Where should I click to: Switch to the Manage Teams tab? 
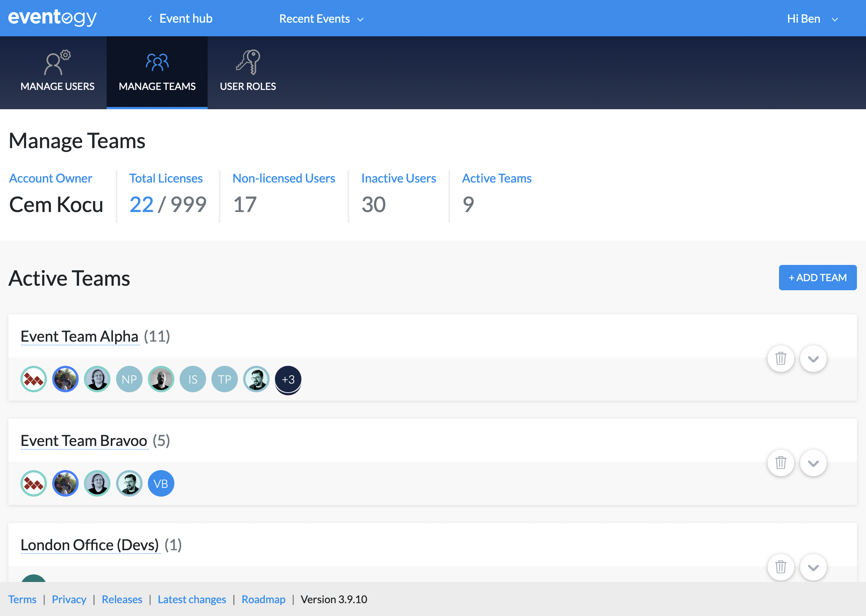tap(157, 86)
